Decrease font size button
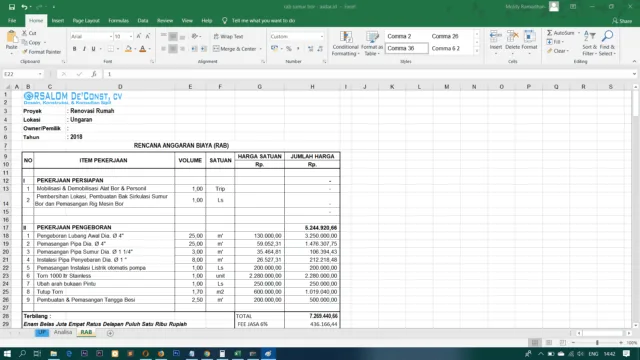 pos(148,36)
